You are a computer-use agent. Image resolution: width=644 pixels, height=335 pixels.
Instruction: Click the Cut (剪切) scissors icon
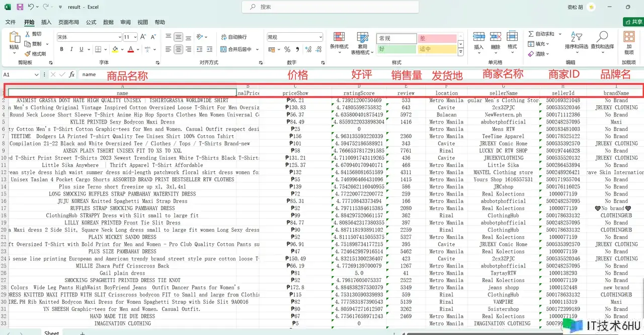[x=28, y=34]
